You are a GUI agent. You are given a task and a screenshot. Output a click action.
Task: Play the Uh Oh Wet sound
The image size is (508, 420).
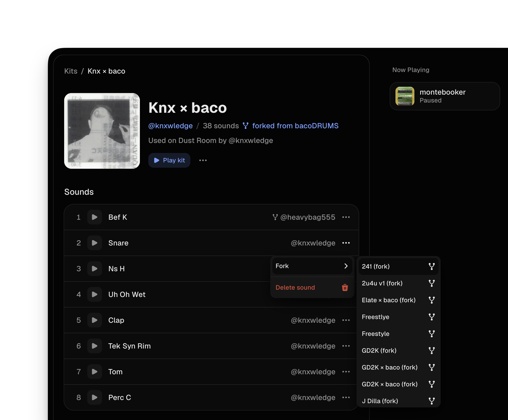coord(94,294)
